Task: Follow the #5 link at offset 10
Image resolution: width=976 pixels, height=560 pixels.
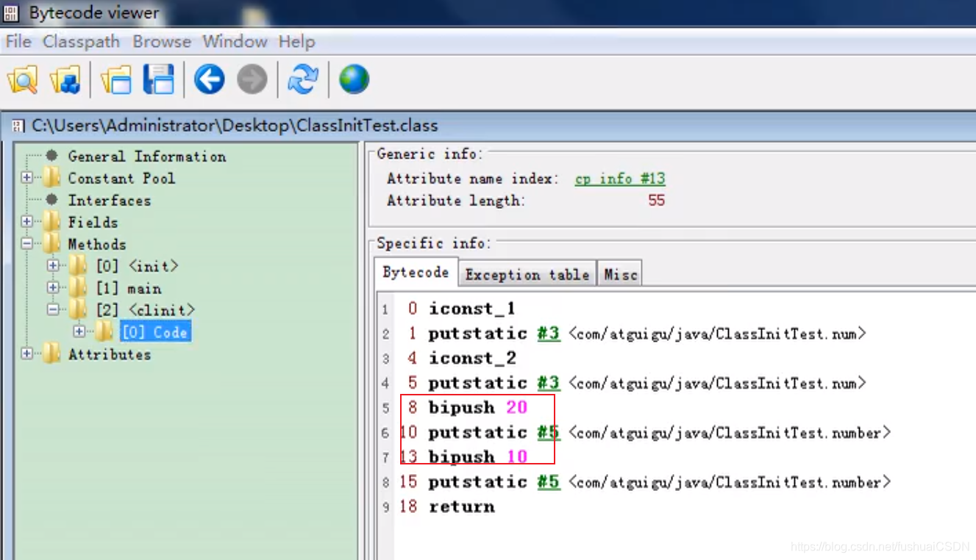Action: click(x=548, y=432)
